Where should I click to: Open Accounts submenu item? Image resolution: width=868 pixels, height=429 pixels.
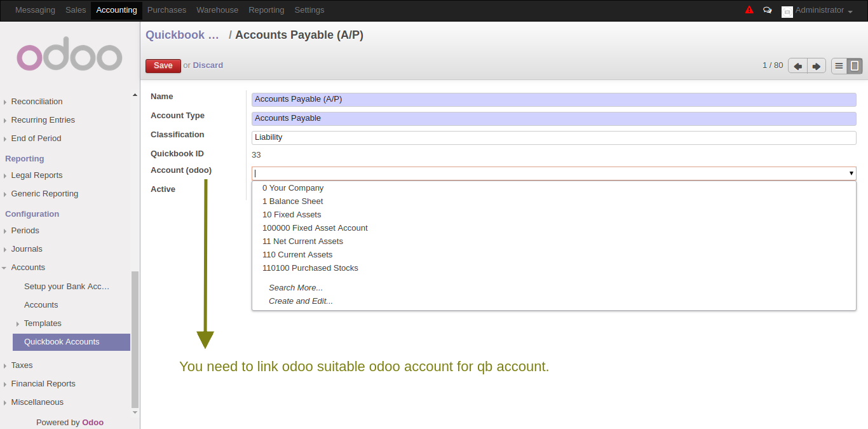(41, 305)
